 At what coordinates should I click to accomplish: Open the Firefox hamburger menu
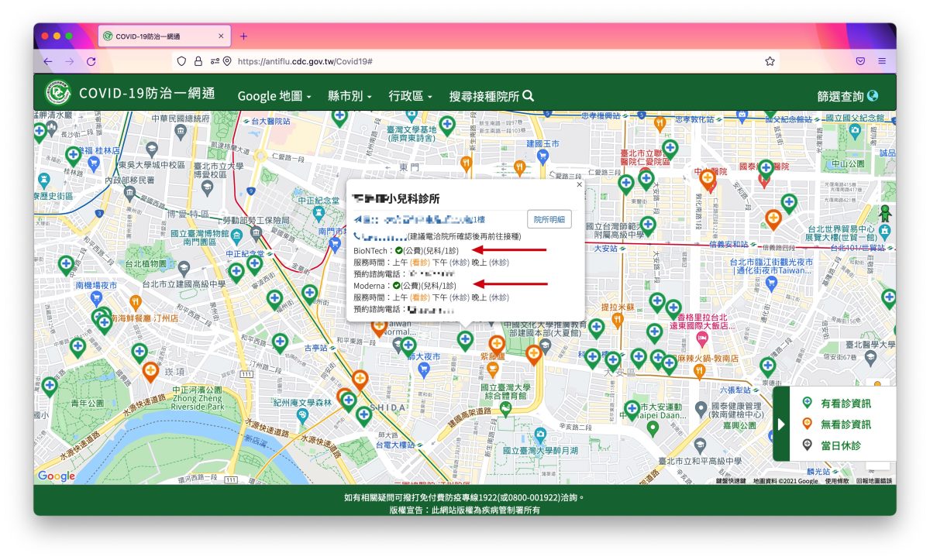pyautogui.click(x=882, y=61)
